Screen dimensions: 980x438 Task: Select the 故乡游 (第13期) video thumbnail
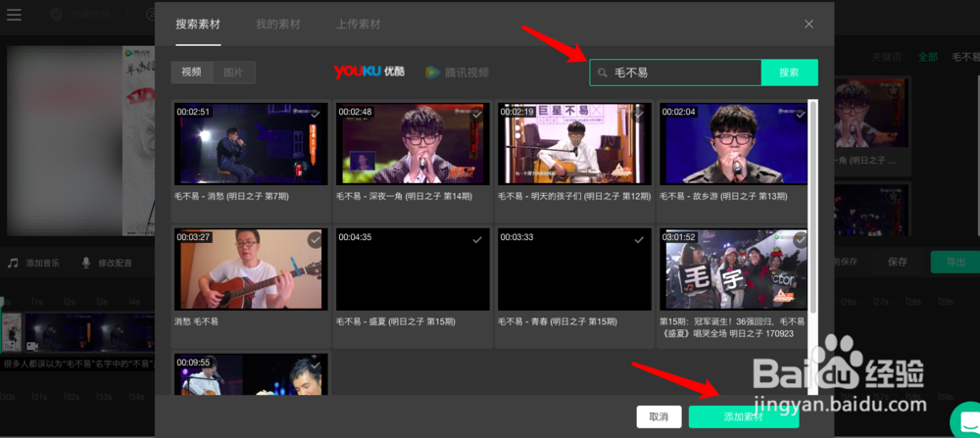pyautogui.click(x=733, y=144)
